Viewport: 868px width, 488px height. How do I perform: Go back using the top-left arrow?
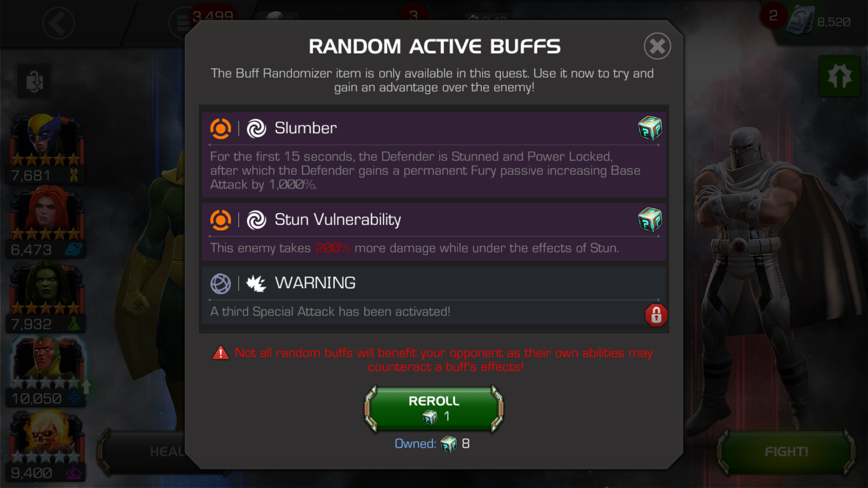(x=58, y=23)
